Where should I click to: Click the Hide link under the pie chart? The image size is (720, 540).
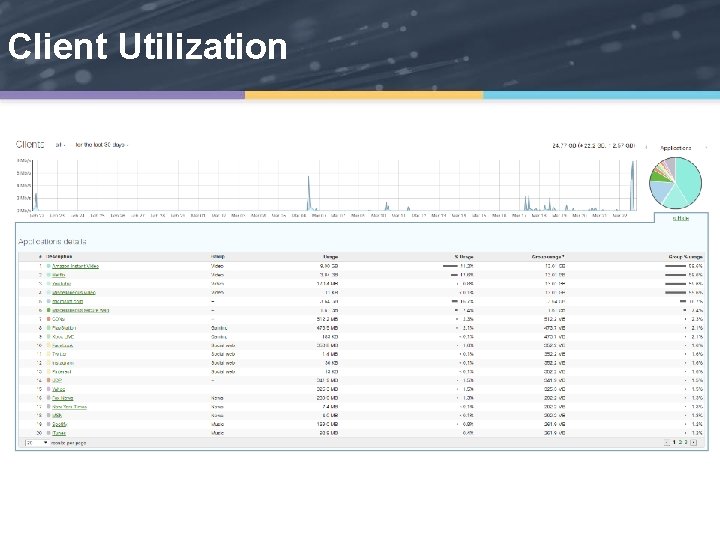681,218
